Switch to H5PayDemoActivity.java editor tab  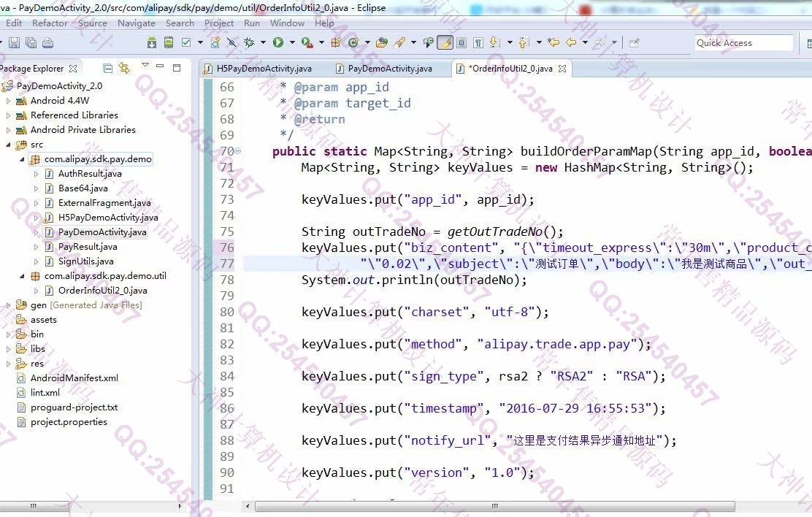pyautogui.click(x=257, y=69)
